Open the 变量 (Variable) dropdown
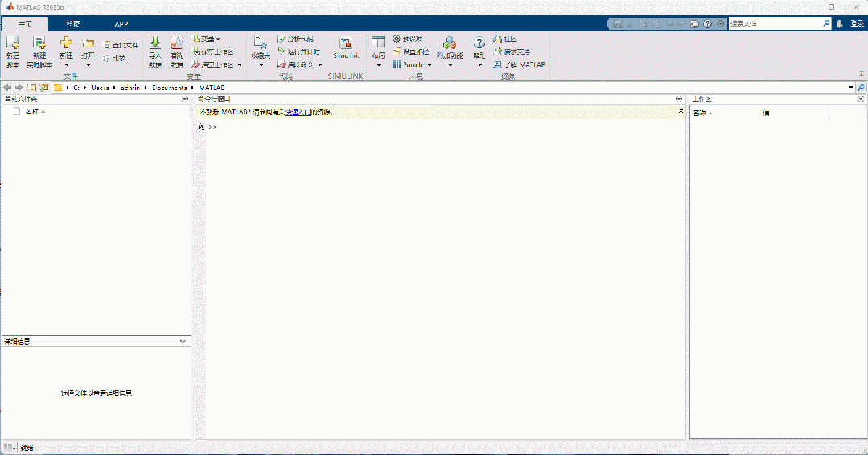The width and height of the screenshot is (868, 455). tap(207, 39)
